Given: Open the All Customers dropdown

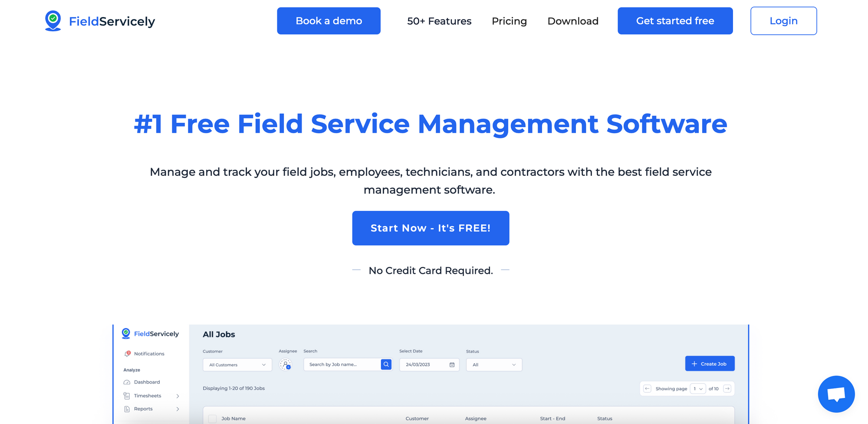Looking at the screenshot, I should (x=237, y=365).
